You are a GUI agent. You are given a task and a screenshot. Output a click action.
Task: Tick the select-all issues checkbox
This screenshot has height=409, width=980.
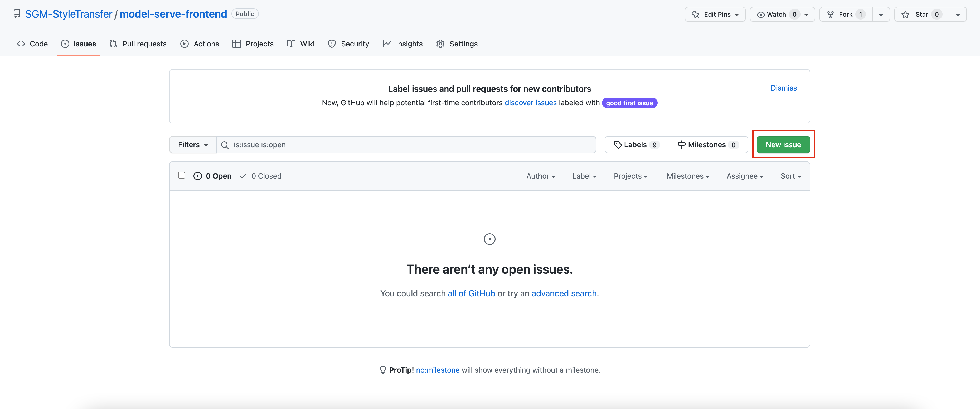click(x=181, y=175)
